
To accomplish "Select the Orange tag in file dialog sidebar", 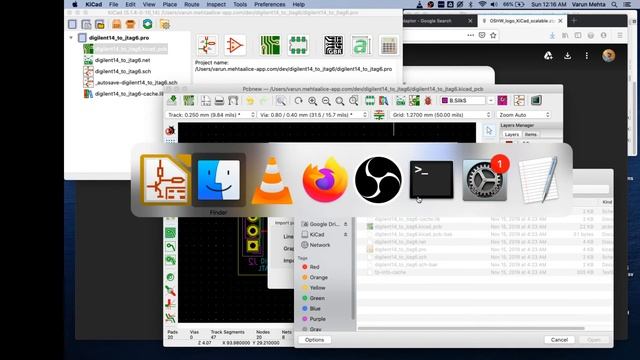I will [x=318, y=277].
